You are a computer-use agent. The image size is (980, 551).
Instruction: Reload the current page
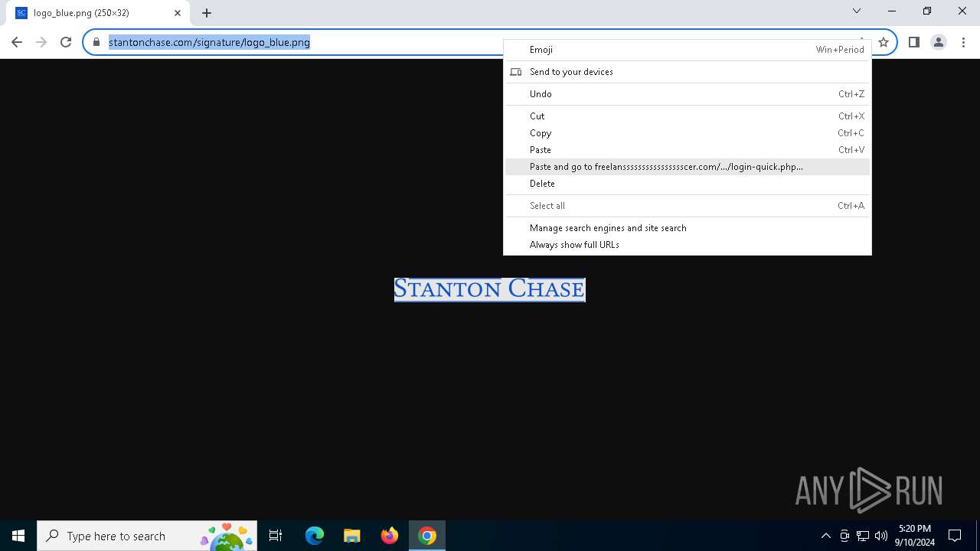[x=66, y=42]
